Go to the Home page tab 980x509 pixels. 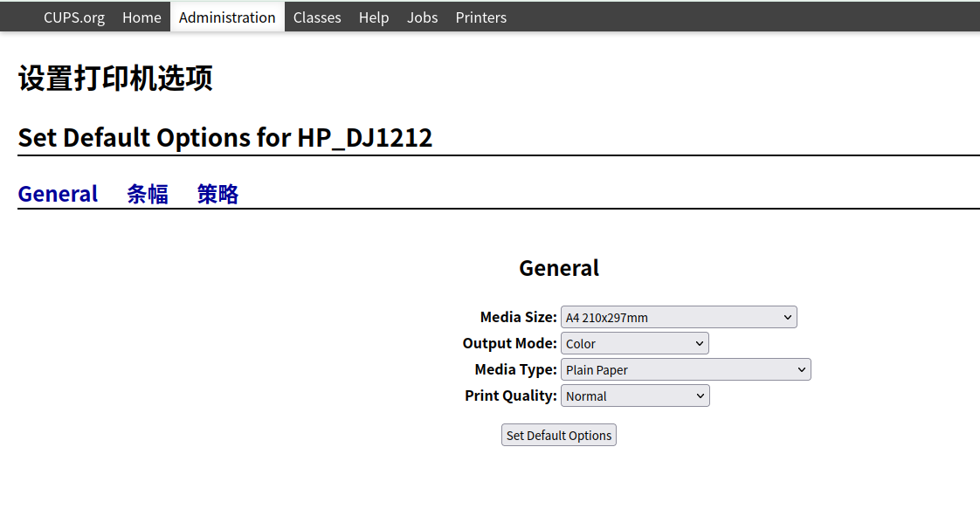tap(141, 17)
